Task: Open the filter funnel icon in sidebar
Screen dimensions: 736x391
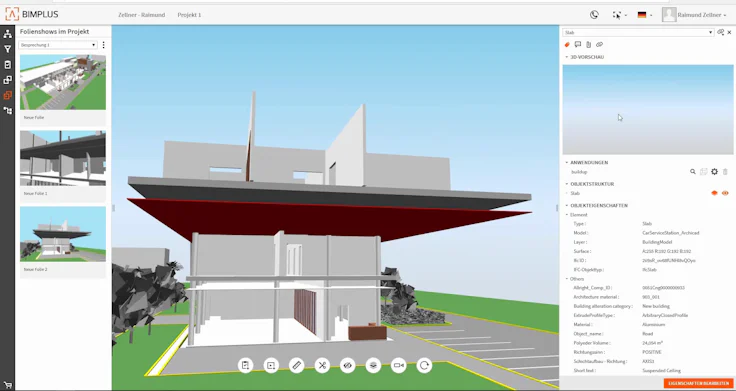Action: tap(8, 49)
